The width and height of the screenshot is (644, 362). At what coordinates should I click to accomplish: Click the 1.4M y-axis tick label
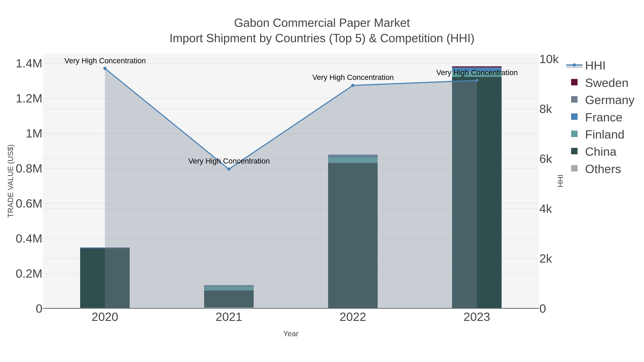click(x=29, y=63)
